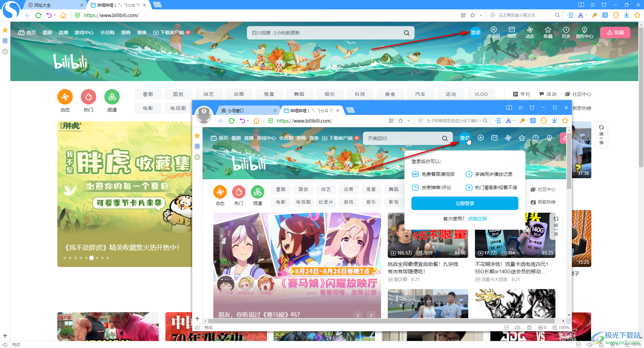Click the search magnifier in the main Bilibili search box
Viewport: 644px width, 348px height.
pyautogui.click(x=407, y=33)
